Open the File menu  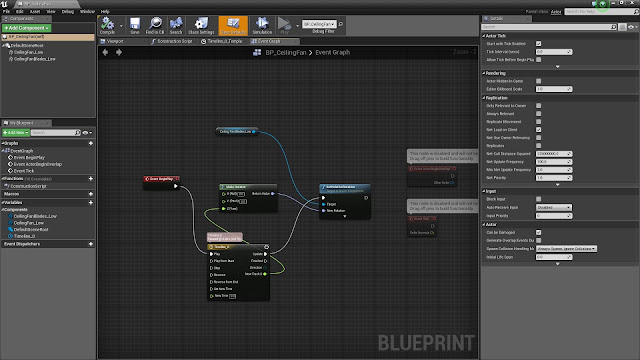coord(6,11)
